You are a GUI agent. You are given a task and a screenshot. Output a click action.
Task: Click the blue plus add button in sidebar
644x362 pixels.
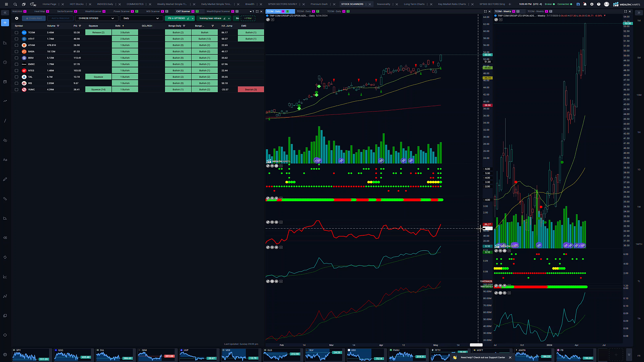(x=5, y=23)
